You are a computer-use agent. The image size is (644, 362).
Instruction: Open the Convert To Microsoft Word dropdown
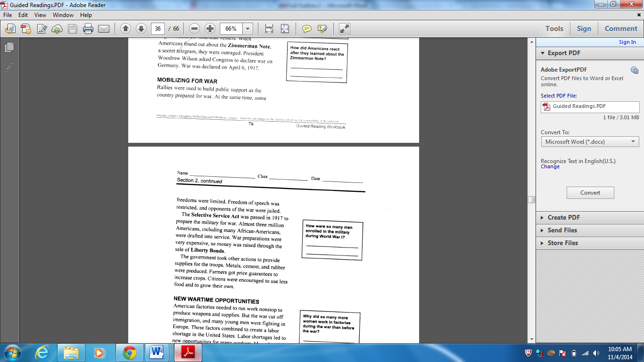[590, 141]
